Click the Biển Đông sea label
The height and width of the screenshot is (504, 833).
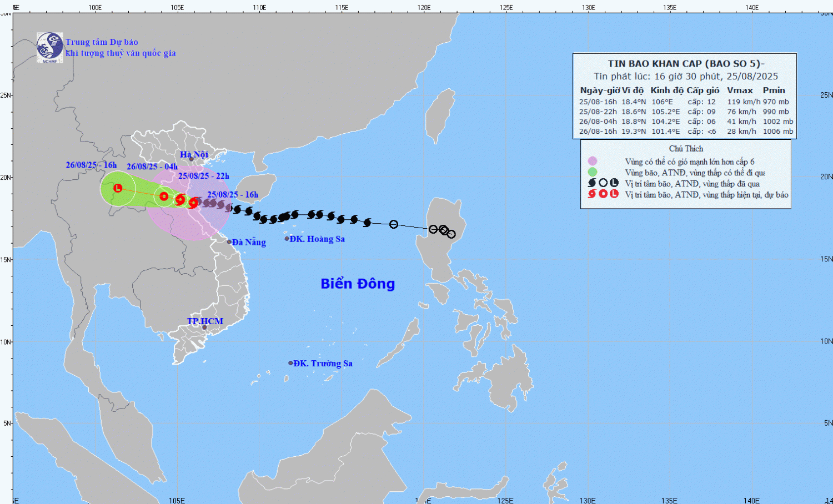pos(358,284)
